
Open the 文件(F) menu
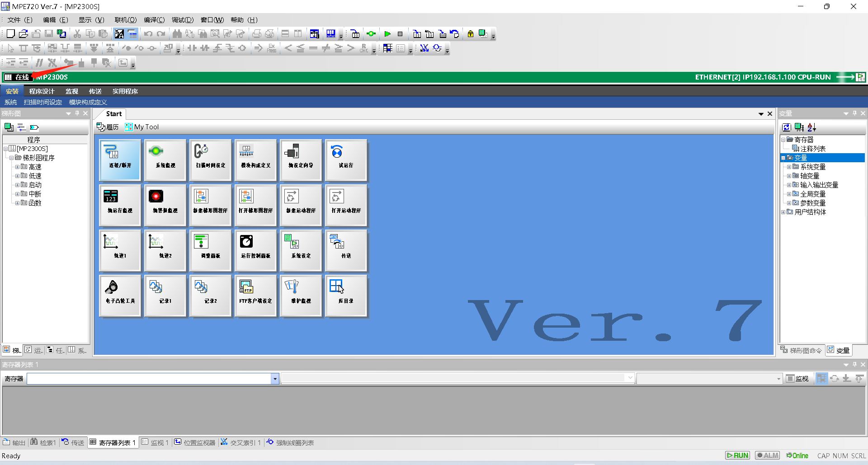(x=20, y=20)
